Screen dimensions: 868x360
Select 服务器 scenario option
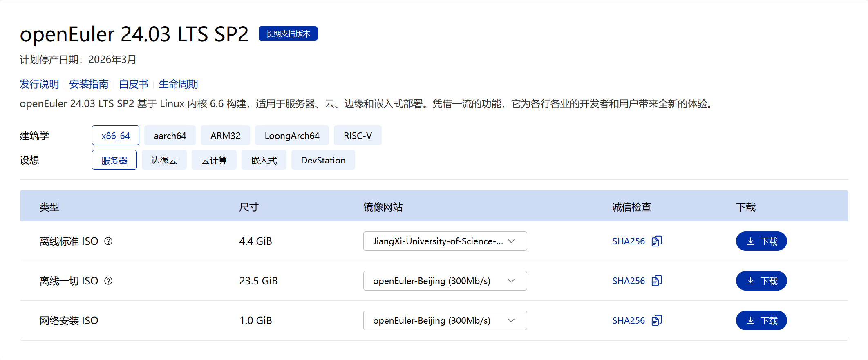pyautogui.click(x=114, y=160)
